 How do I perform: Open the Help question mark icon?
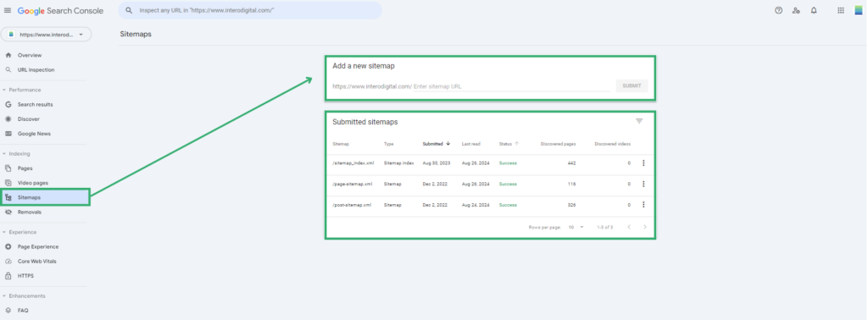pos(778,10)
